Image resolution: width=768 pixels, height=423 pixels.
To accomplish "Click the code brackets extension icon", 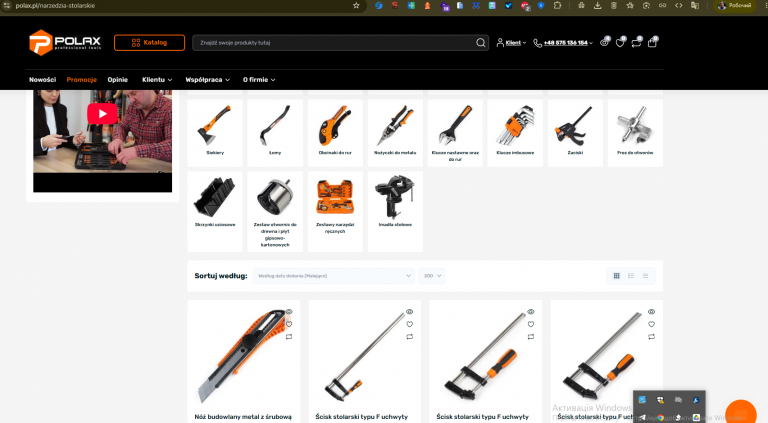I will 678,5.
